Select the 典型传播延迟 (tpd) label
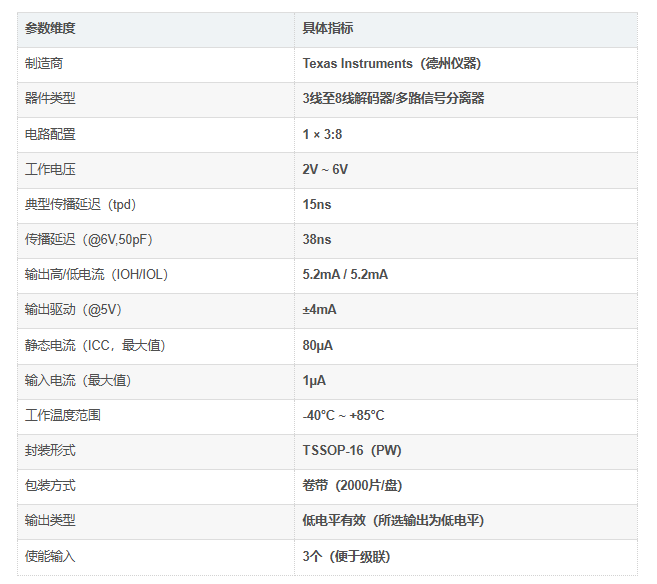The height and width of the screenshot is (584, 657). [80, 205]
